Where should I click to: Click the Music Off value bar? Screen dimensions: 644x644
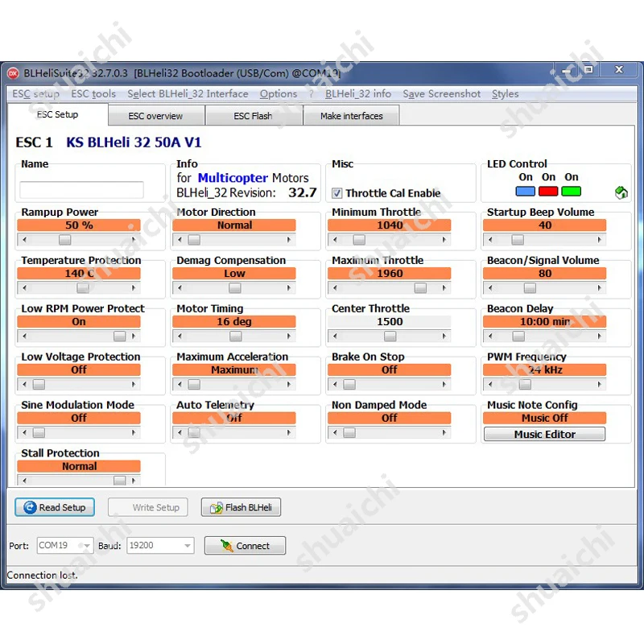[545, 418]
